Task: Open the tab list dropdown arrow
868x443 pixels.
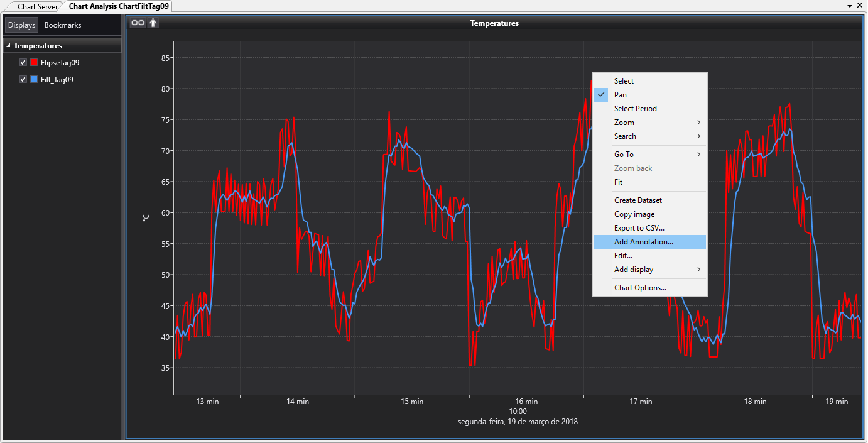Action: click(x=850, y=6)
